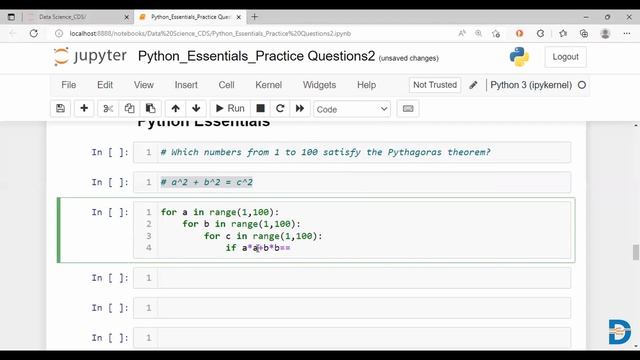Click the orange browser extension icon

[x=519, y=33]
